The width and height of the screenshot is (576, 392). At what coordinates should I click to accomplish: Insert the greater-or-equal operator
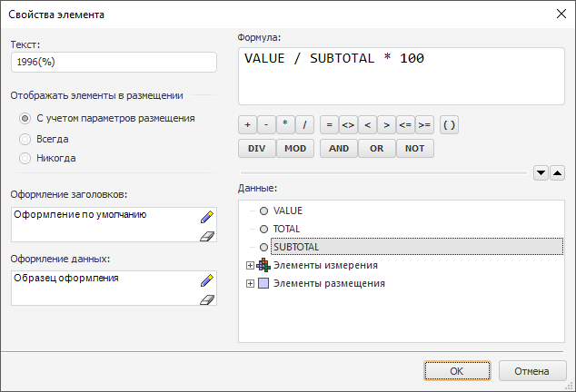424,125
